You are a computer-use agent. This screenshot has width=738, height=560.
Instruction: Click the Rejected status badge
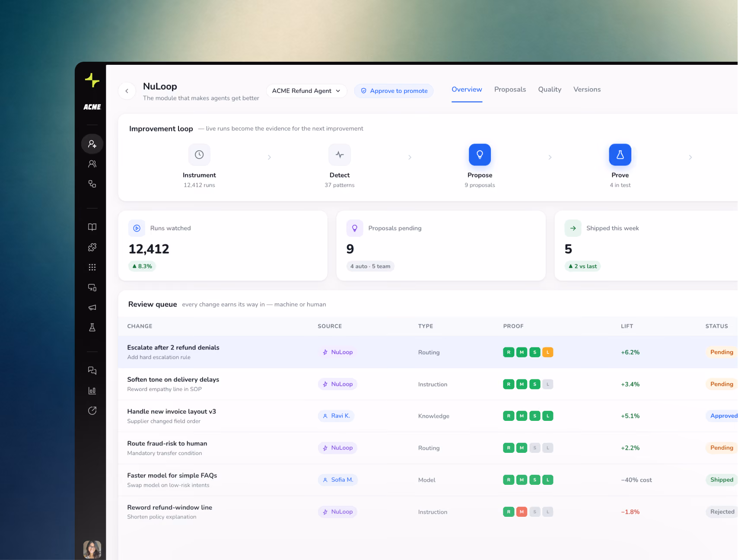point(722,512)
